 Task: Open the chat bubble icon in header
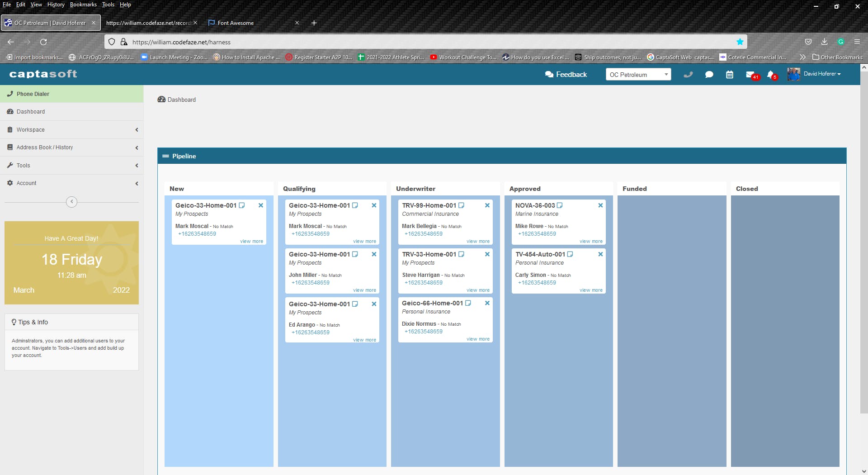coord(709,75)
